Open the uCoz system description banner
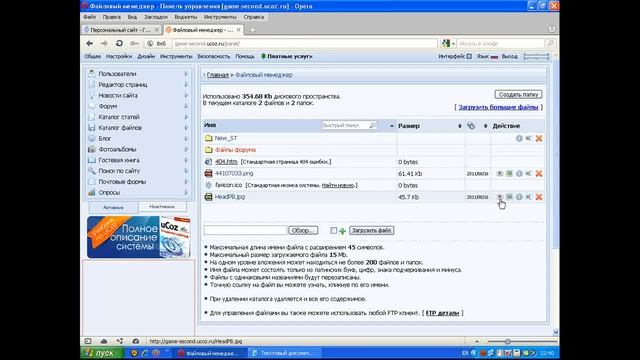This screenshot has width=640, height=360. coord(139,237)
